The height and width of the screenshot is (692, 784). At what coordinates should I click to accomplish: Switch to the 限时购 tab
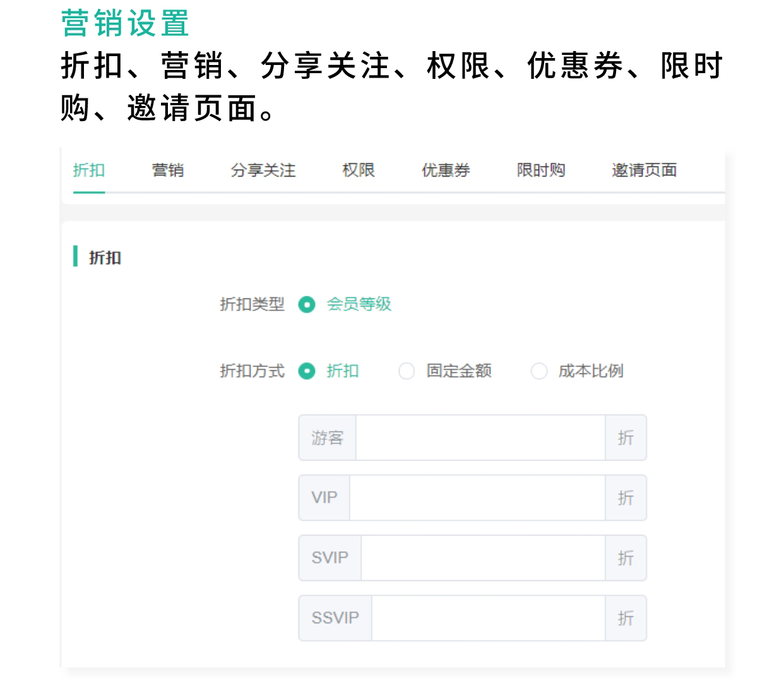[x=540, y=170]
